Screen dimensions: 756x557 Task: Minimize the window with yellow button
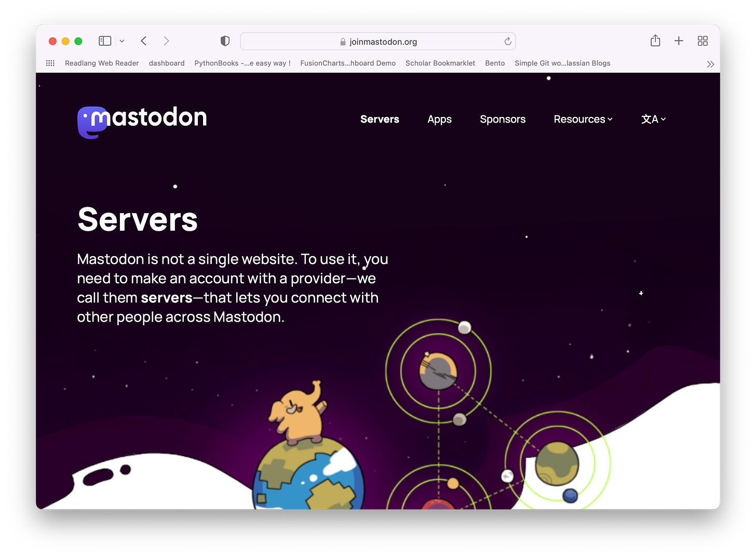65,41
